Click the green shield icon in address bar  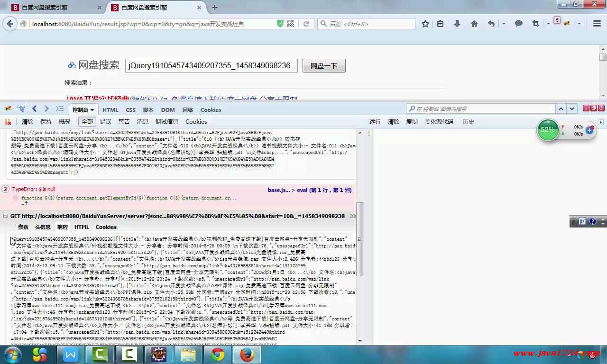coord(280,24)
